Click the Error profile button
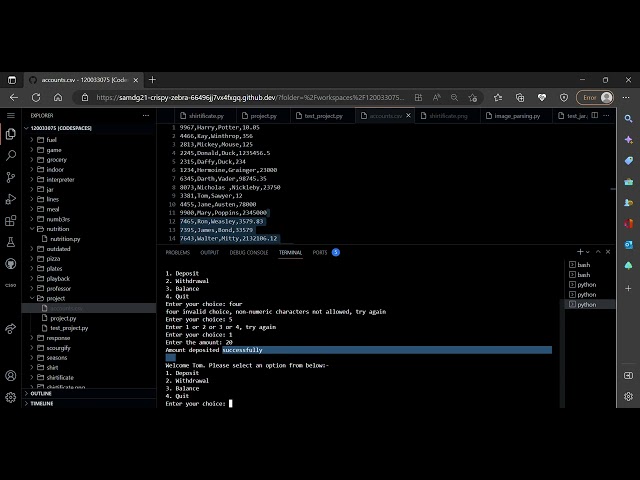The image size is (640, 480). tap(595, 98)
